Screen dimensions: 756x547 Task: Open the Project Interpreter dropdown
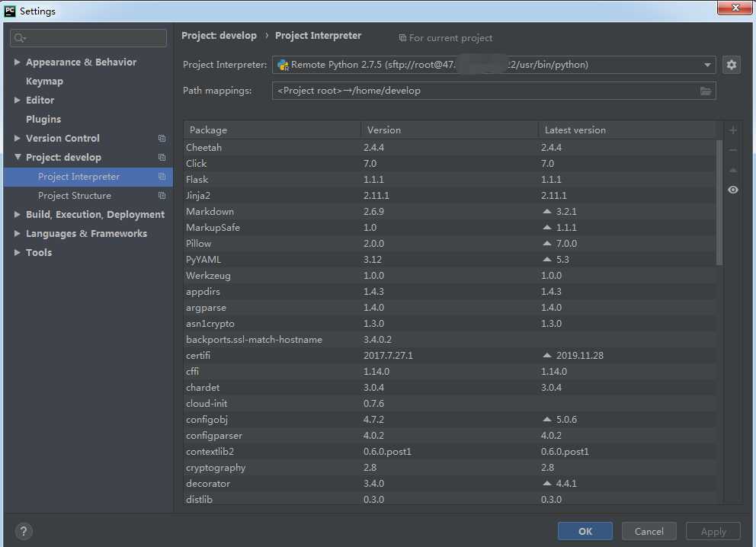[x=706, y=65]
